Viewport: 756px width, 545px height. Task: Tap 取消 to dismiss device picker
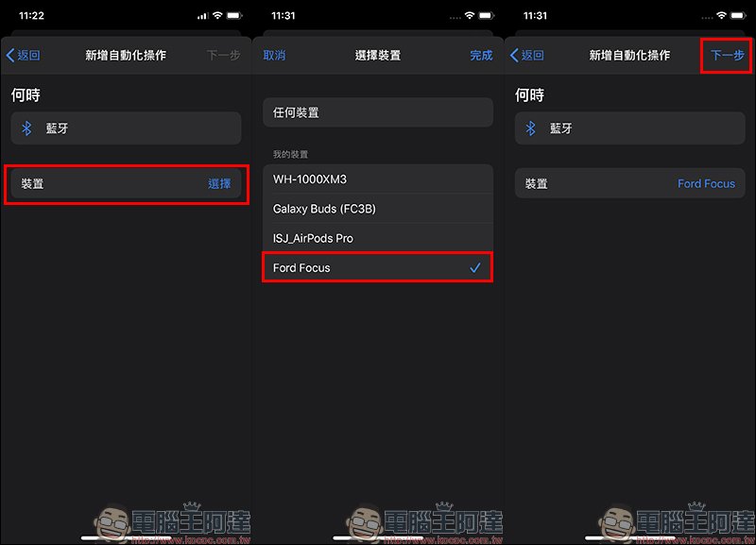point(274,56)
